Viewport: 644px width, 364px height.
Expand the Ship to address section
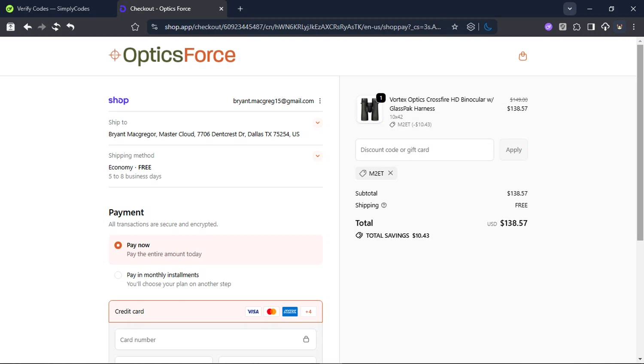click(318, 123)
